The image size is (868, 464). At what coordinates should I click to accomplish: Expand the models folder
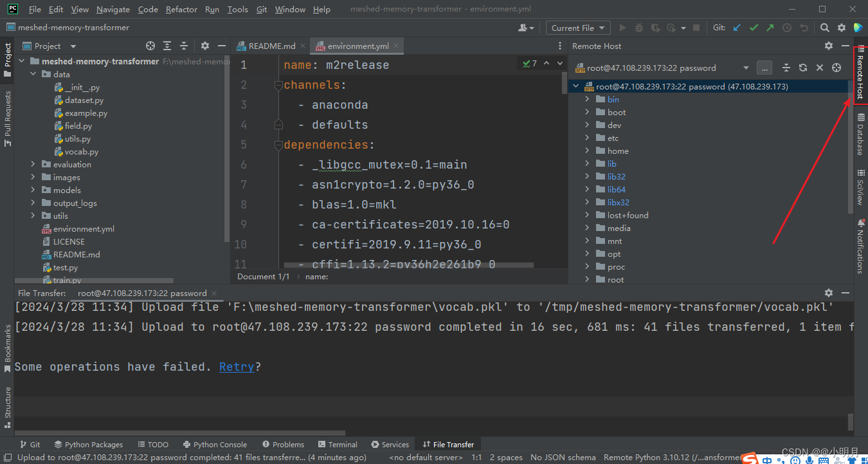(x=33, y=190)
